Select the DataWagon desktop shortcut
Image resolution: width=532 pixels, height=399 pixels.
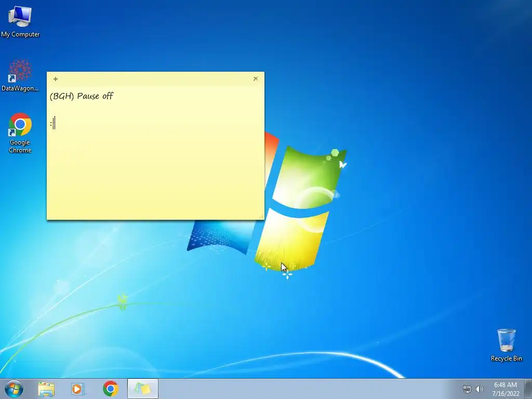coord(20,76)
